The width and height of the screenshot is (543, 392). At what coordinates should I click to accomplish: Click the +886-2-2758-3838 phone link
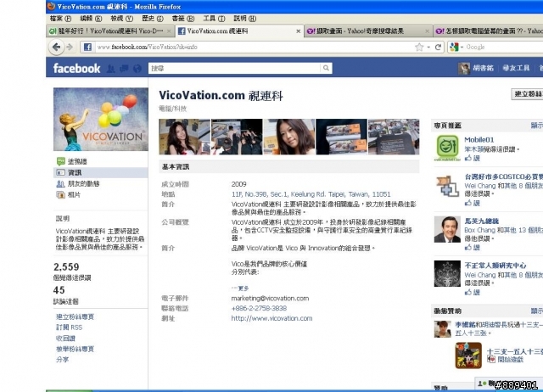tap(259, 308)
